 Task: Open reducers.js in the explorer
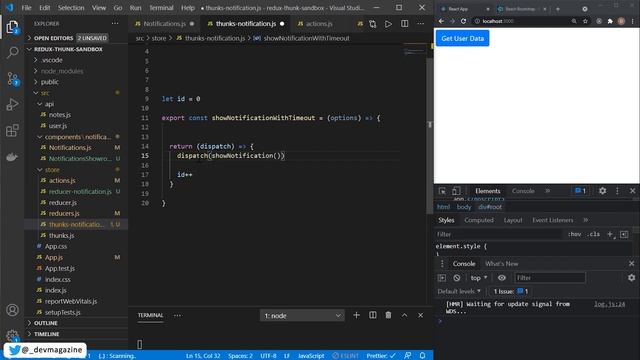click(64, 213)
